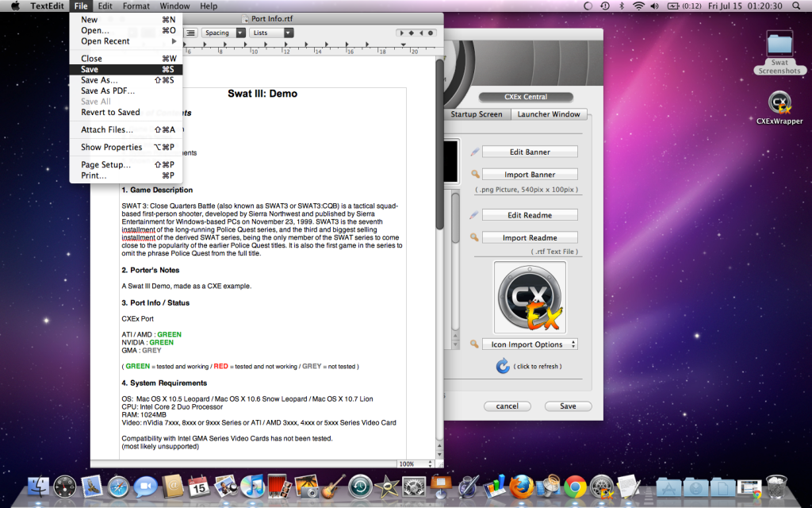Expand Open Recent submenu
Screen dimensions: 812x508
click(x=126, y=41)
